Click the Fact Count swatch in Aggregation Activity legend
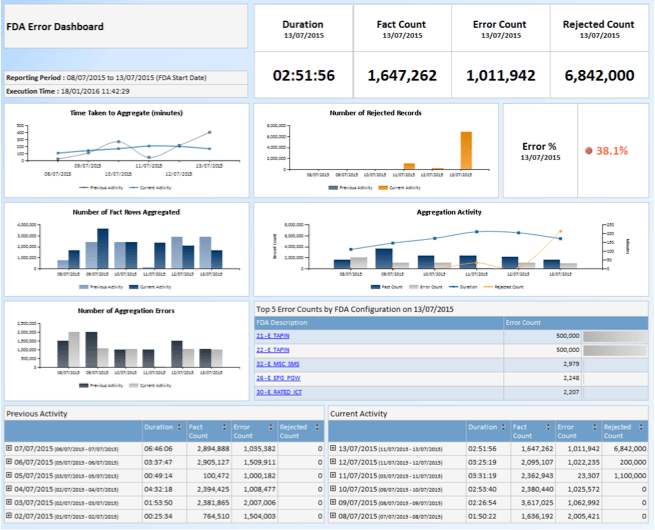This screenshot has width=655, height=530. [376, 287]
